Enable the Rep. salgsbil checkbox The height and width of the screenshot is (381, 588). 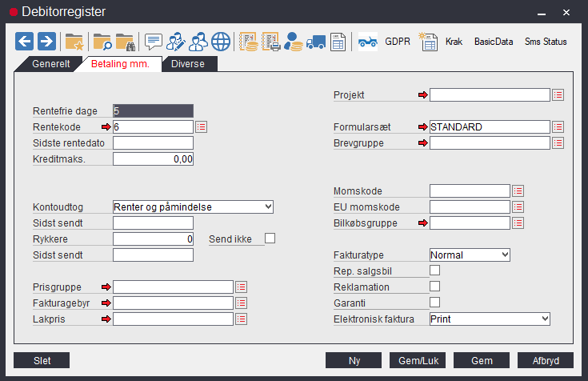point(435,271)
